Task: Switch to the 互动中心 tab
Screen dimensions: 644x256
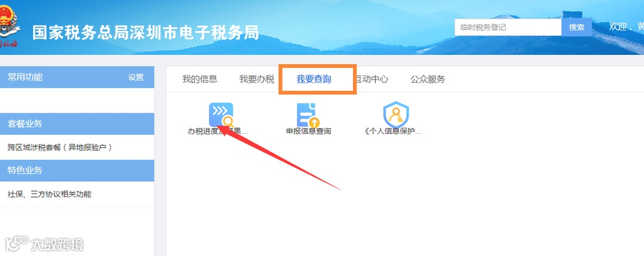Action: 371,79
